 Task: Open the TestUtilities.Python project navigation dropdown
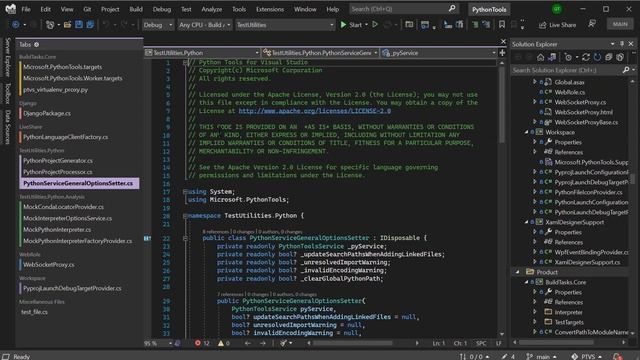(202, 53)
